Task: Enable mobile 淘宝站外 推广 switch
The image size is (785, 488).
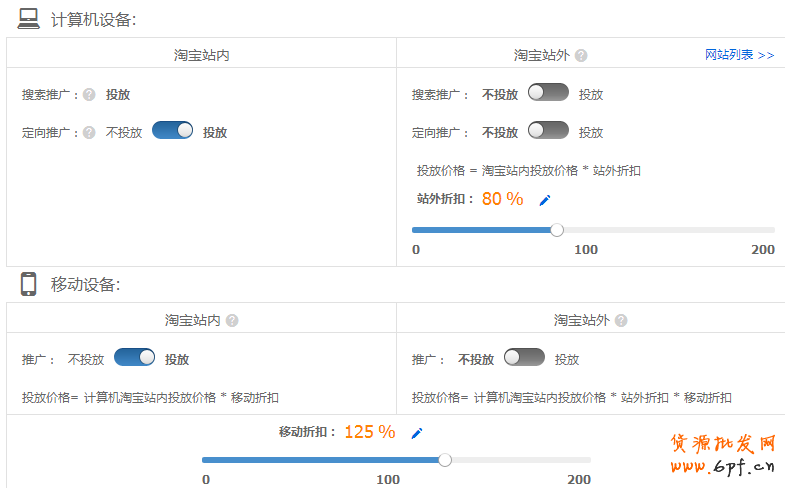Action: pyautogui.click(x=525, y=358)
